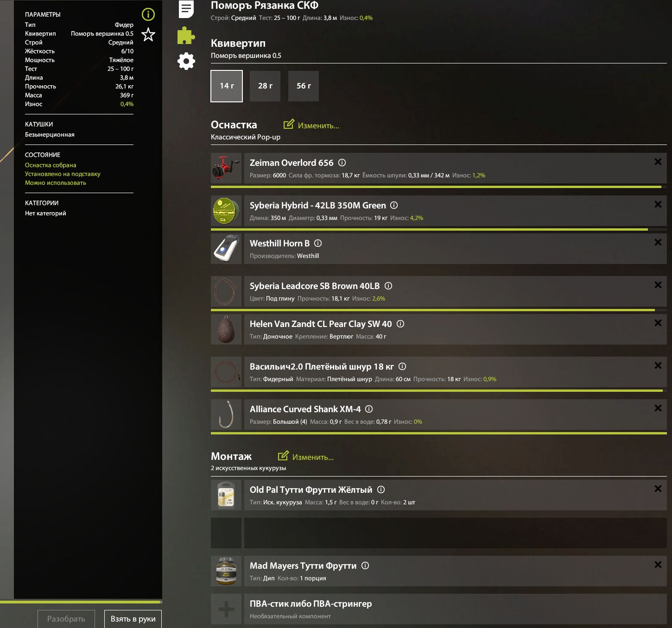Click the Безынерционная reel type text
The width and height of the screenshot is (672, 628).
pyautogui.click(x=50, y=134)
